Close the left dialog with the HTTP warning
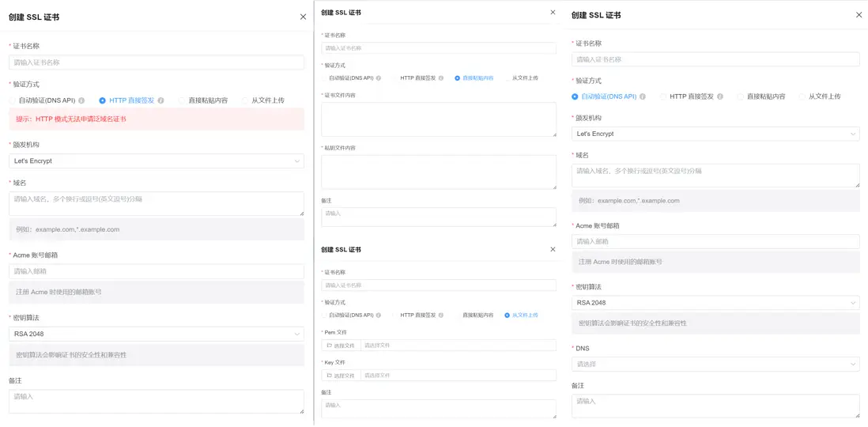 [303, 17]
